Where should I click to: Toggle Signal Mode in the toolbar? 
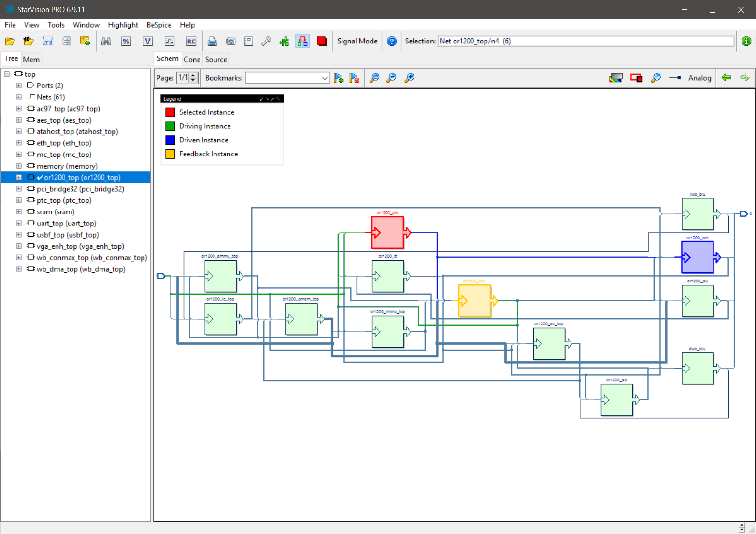point(357,42)
